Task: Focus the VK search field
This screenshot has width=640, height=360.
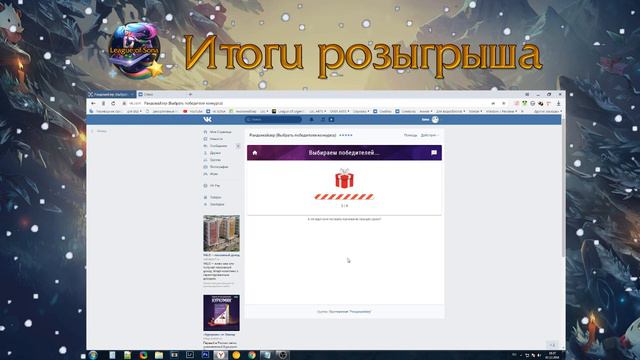Action: coord(273,120)
